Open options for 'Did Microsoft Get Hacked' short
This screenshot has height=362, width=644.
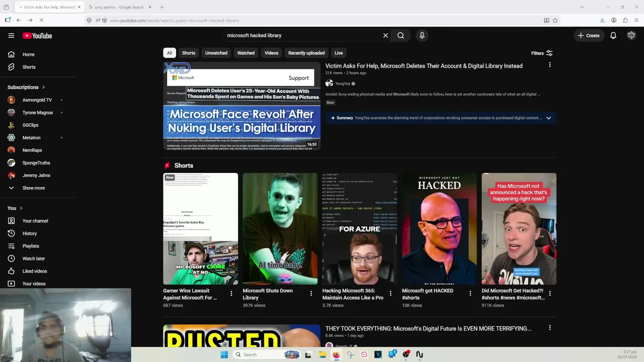click(550, 293)
